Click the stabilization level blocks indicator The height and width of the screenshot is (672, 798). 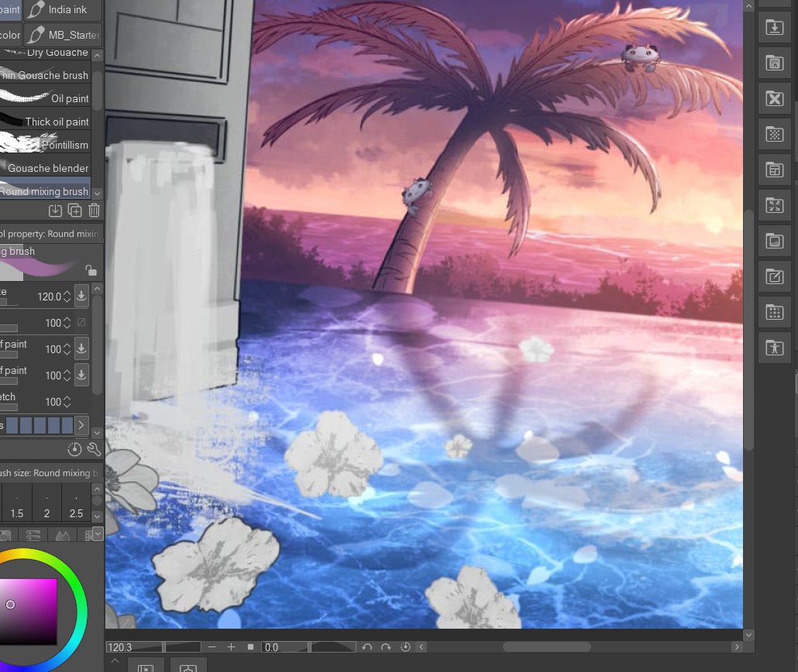point(40,425)
